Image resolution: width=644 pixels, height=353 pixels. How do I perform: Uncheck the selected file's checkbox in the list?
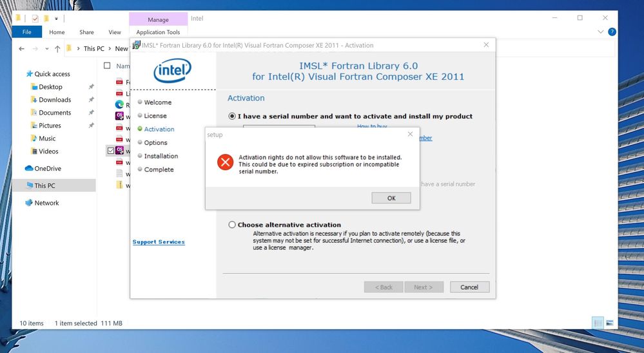click(110, 151)
